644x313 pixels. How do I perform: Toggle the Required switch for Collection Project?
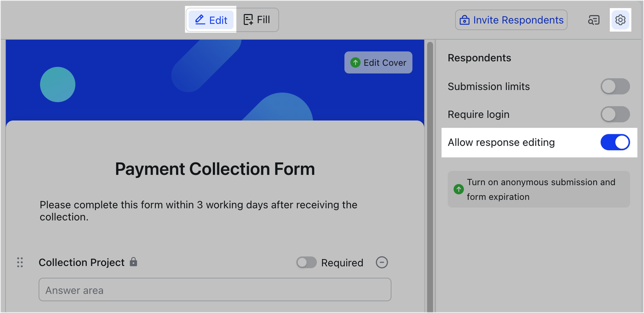pos(306,262)
